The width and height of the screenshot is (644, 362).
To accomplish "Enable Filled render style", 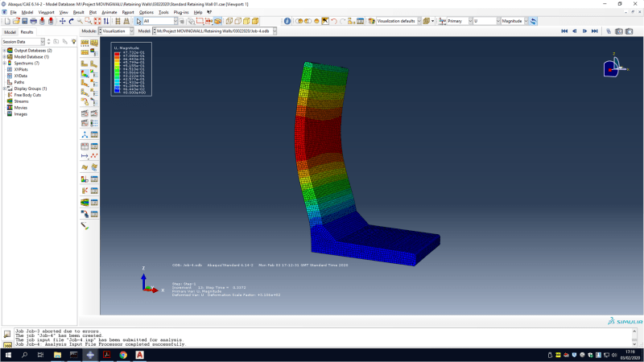I will (x=246, y=21).
